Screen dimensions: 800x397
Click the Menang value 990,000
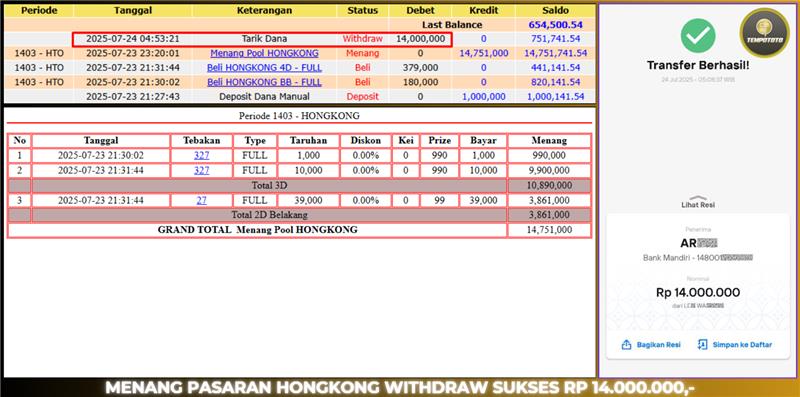point(549,156)
